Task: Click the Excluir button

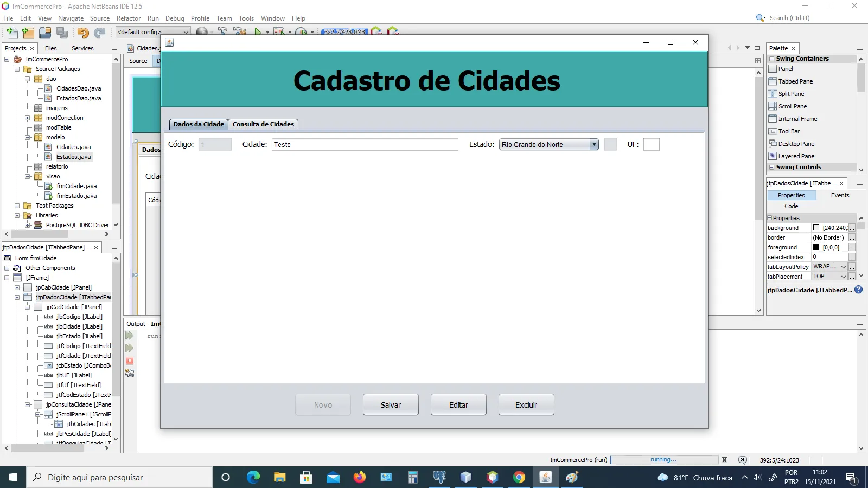Action: click(526, 405)
